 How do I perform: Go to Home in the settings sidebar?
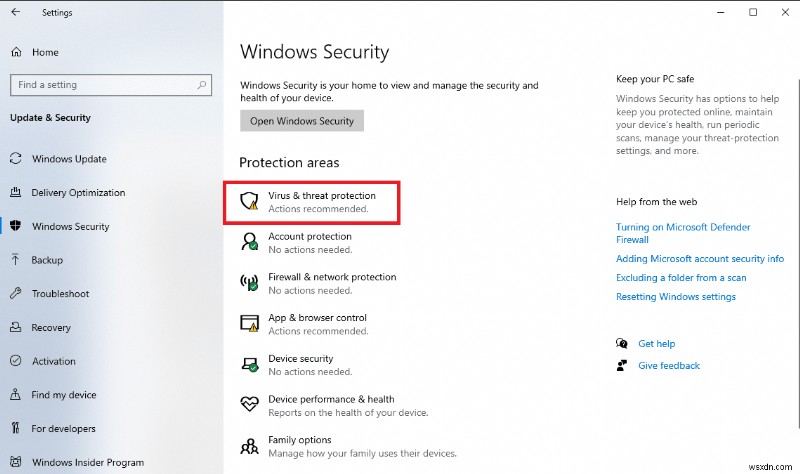45,52
